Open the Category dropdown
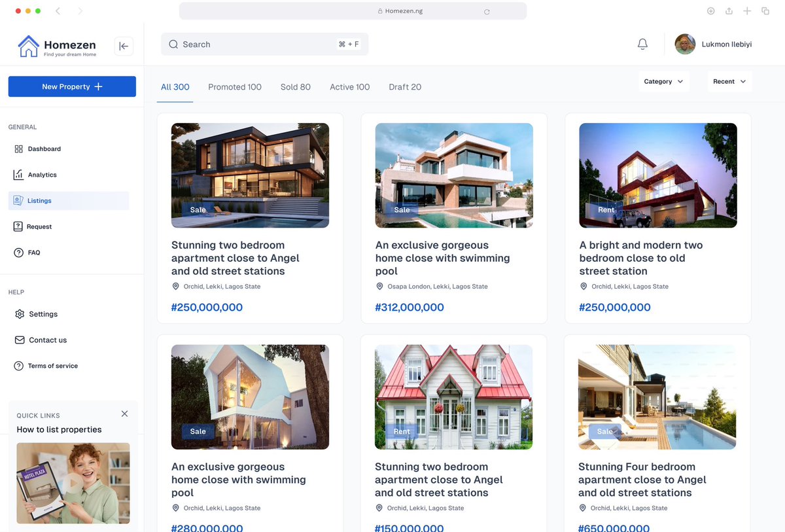Image resolution: width=785 pixels, height=532 pixels. [x=663, y=82]
